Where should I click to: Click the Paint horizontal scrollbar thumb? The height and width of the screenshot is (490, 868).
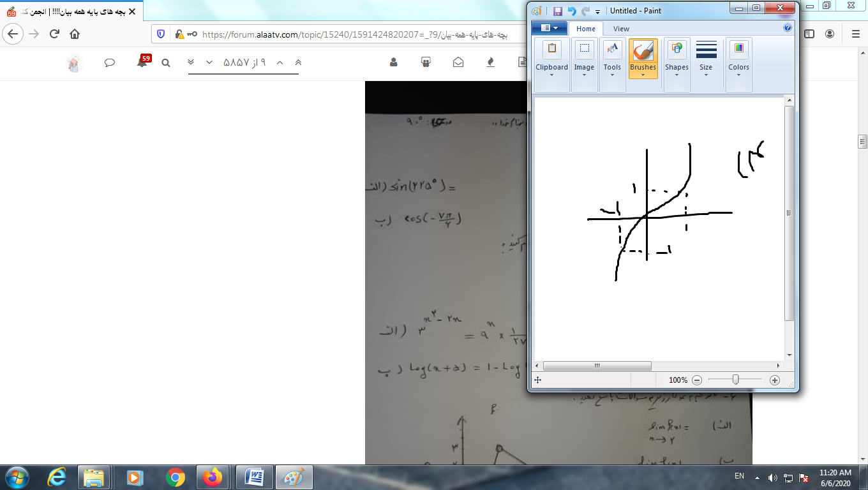click(x=597, y=366)
